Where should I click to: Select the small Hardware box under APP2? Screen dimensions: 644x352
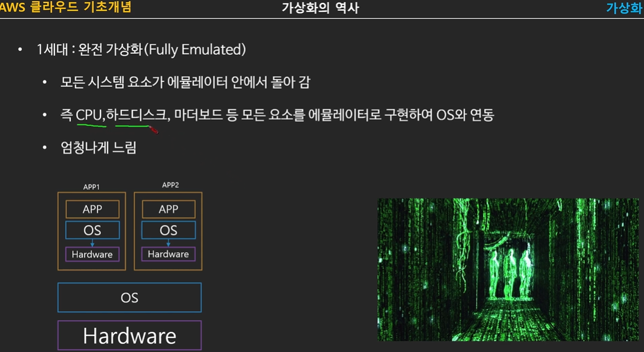pos(169,254)
